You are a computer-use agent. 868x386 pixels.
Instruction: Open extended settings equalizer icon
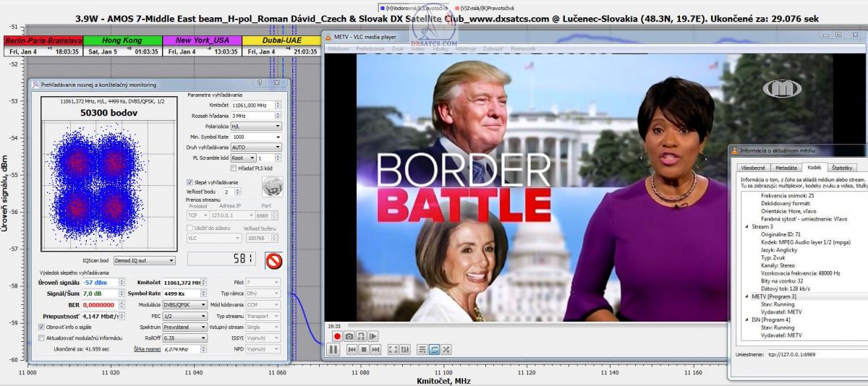[x=405, y=350]
